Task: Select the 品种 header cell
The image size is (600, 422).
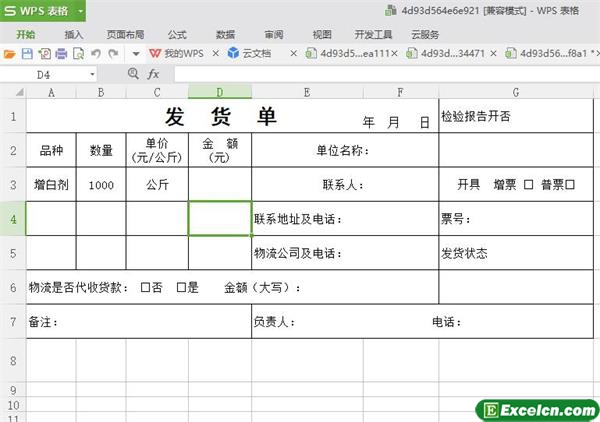Action: click(51, 150)
